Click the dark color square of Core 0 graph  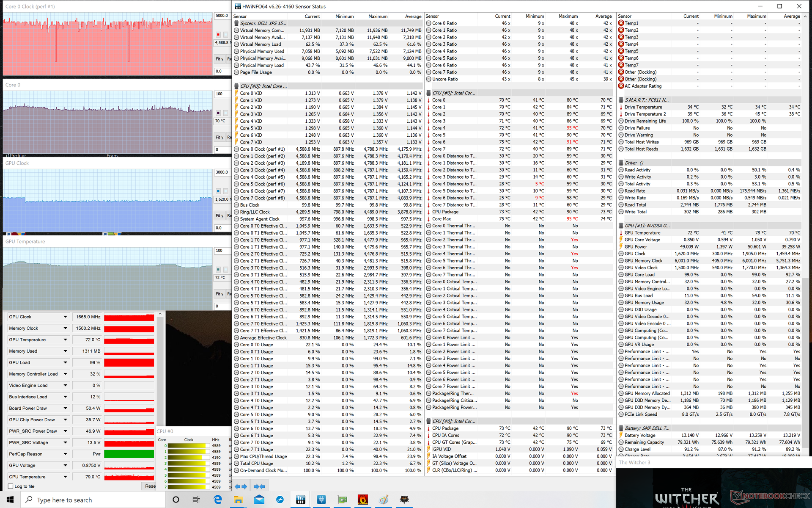pos(218,113)
